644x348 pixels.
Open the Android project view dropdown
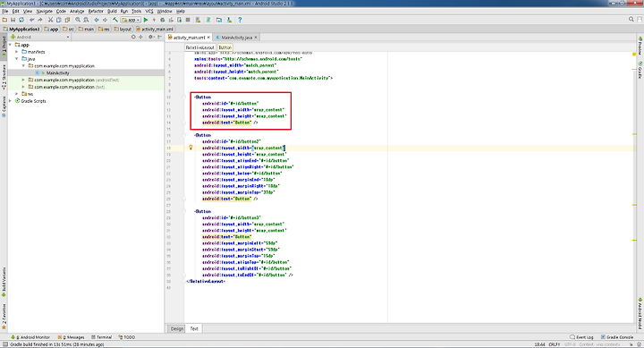(40, 37)
